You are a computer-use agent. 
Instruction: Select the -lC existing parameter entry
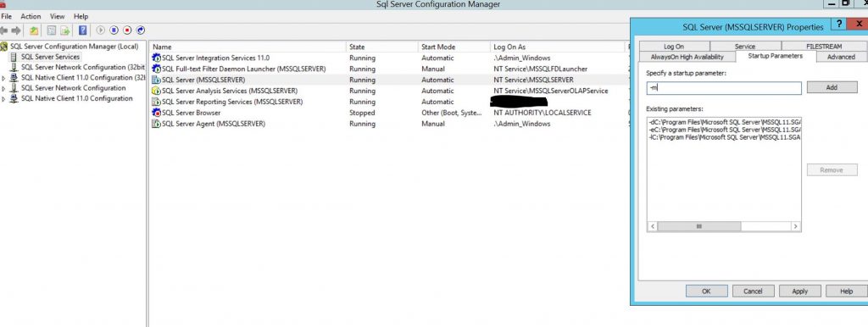pos(724,136)
